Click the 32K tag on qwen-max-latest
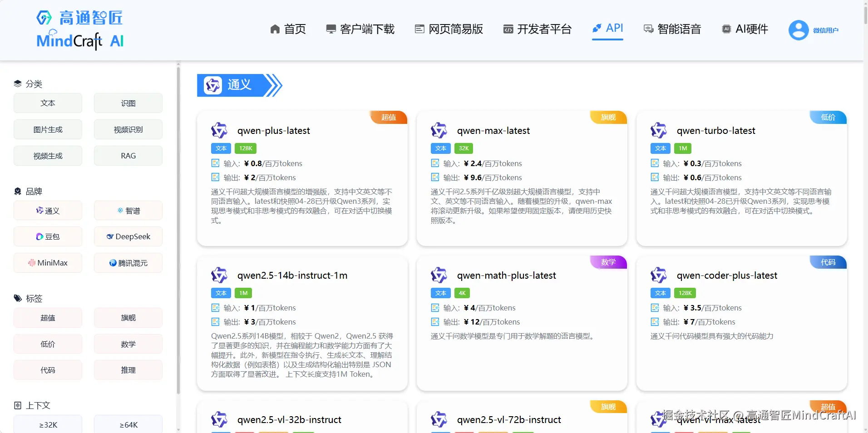 (464, 148)
